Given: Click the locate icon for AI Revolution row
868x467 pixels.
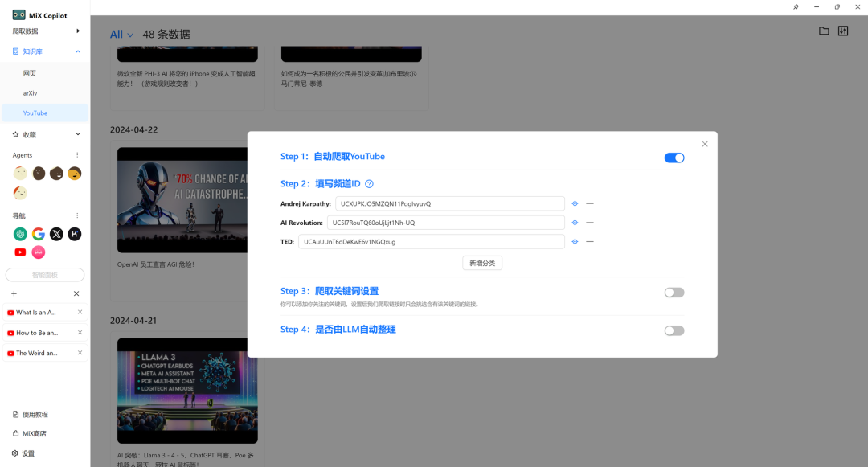Looking at the screenshot, I should pyautogui.click(x=575, y=223).
